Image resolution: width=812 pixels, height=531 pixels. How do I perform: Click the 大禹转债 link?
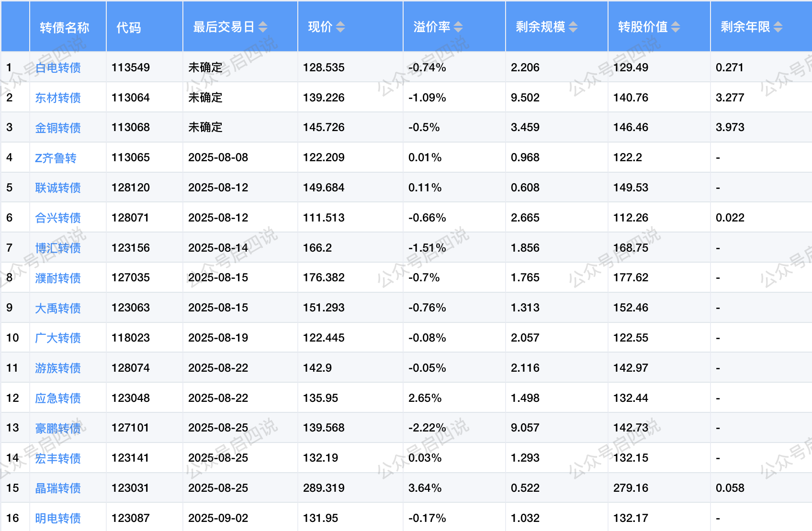tap(58, 308)
